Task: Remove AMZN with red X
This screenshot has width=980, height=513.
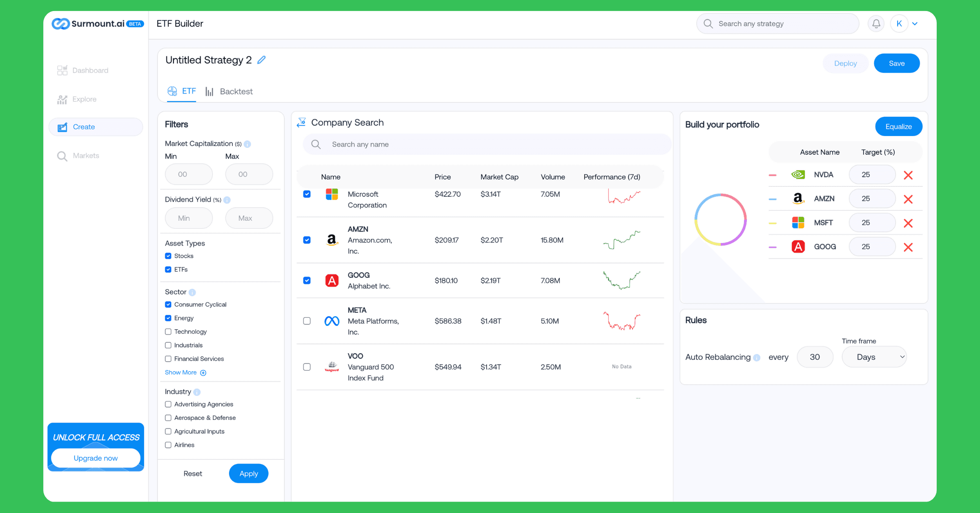Action: tap(908, 199)
